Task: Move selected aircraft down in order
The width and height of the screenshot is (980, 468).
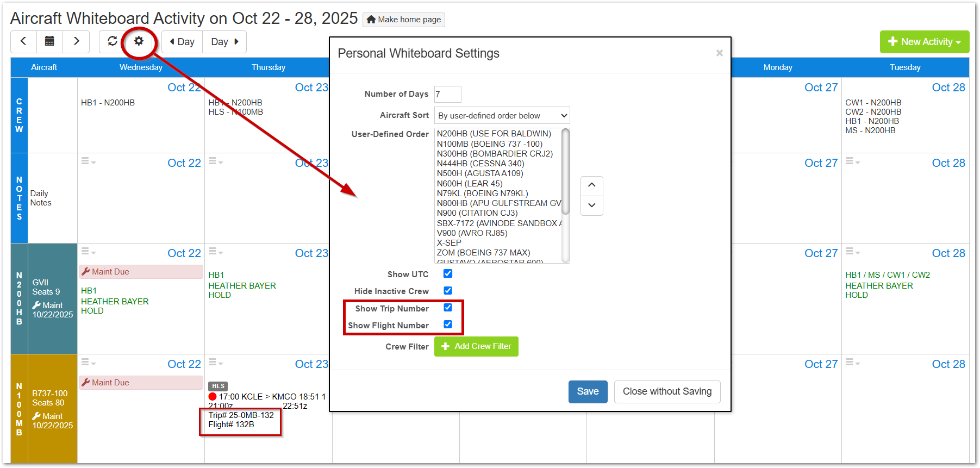Action: [x=591, y=205]
